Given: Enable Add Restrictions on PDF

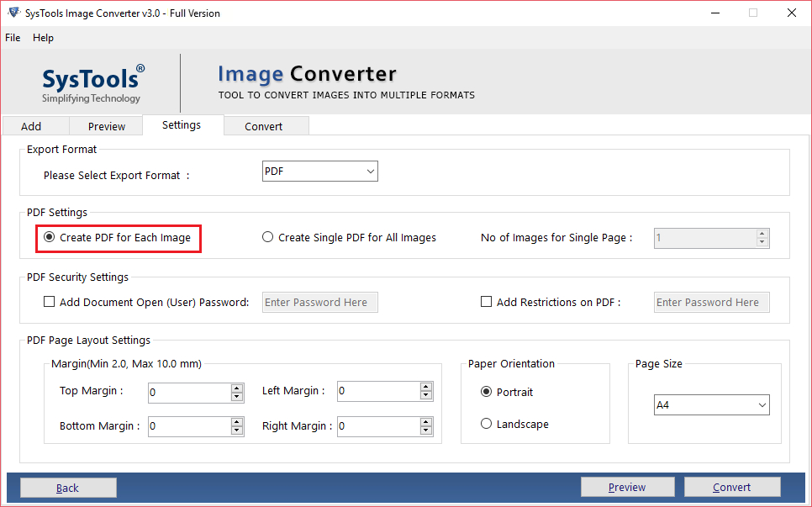Looking at the screenshot, I should (485, 301).
